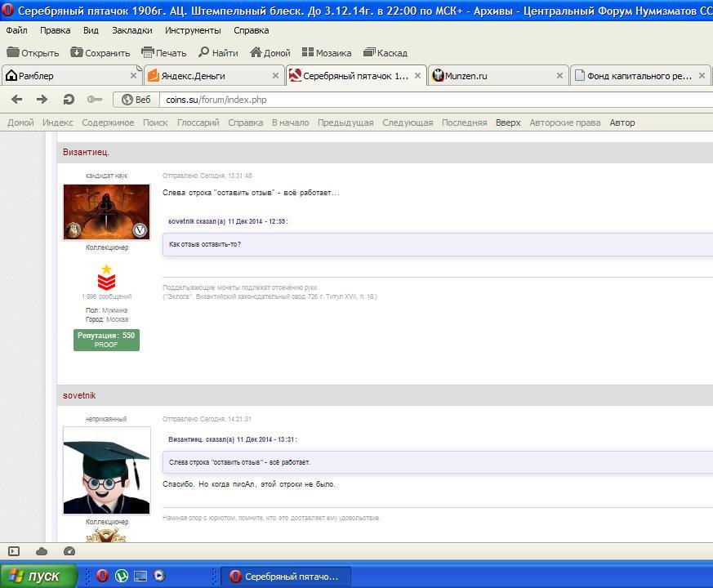Click the address bar coins.su URL
713x588 pixels.
tap(216, 100)
